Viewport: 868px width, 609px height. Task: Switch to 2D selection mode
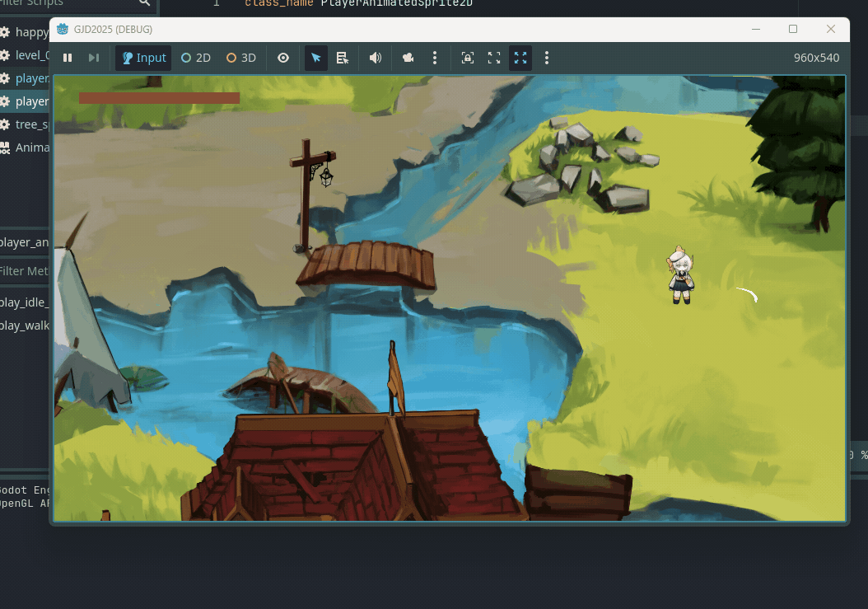(x=196, y=58)
